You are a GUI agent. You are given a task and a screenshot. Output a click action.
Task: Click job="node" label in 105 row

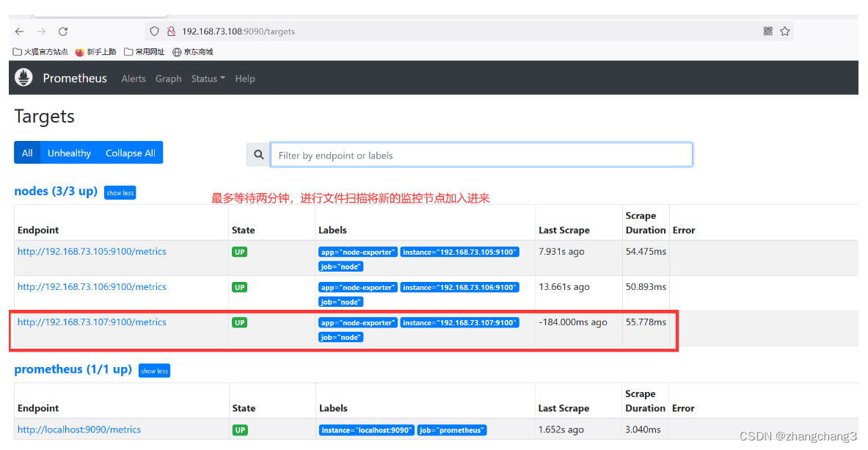(341, 267)
